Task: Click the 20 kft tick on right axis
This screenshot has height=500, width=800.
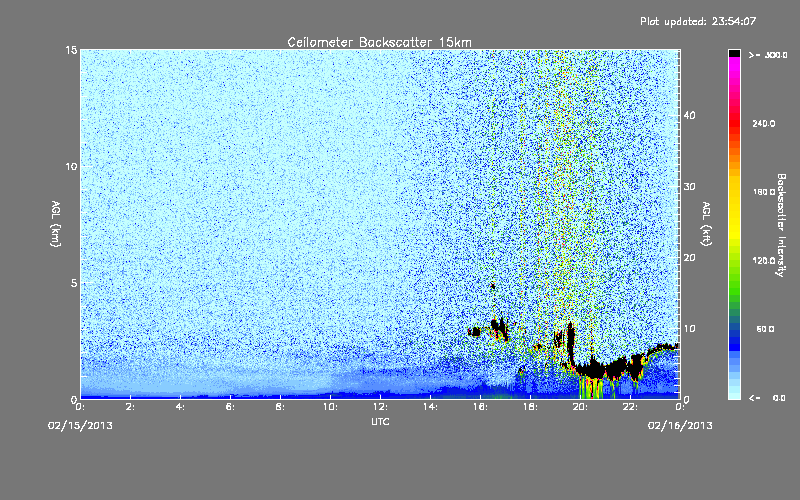Action: [689, 258]
